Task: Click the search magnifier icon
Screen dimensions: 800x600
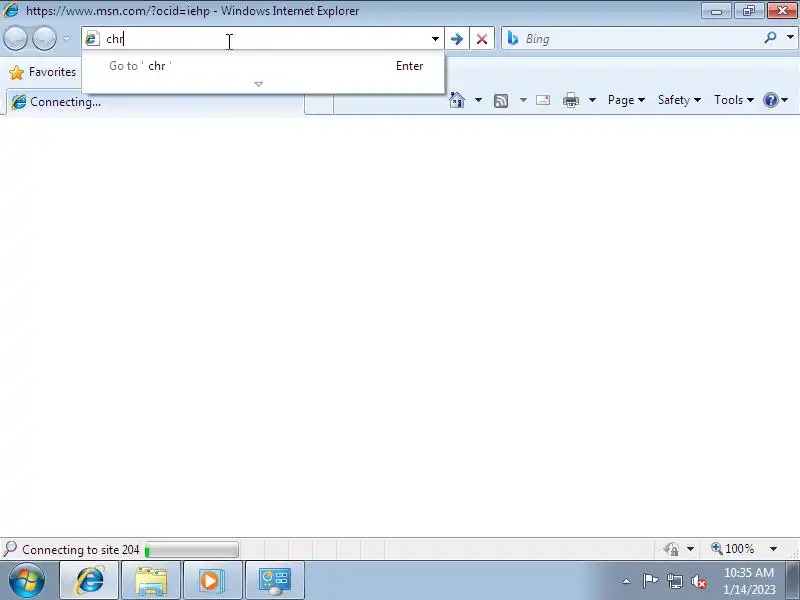Action: point(770,38)
